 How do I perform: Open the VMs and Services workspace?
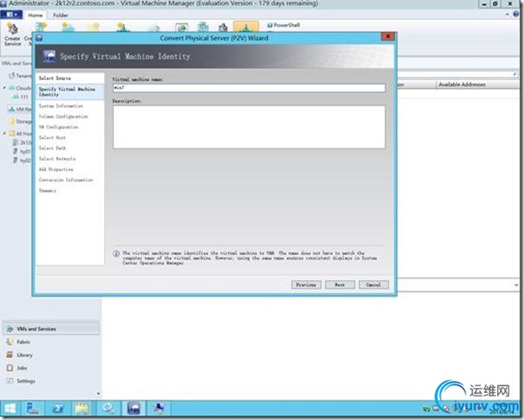pos(51,329)
